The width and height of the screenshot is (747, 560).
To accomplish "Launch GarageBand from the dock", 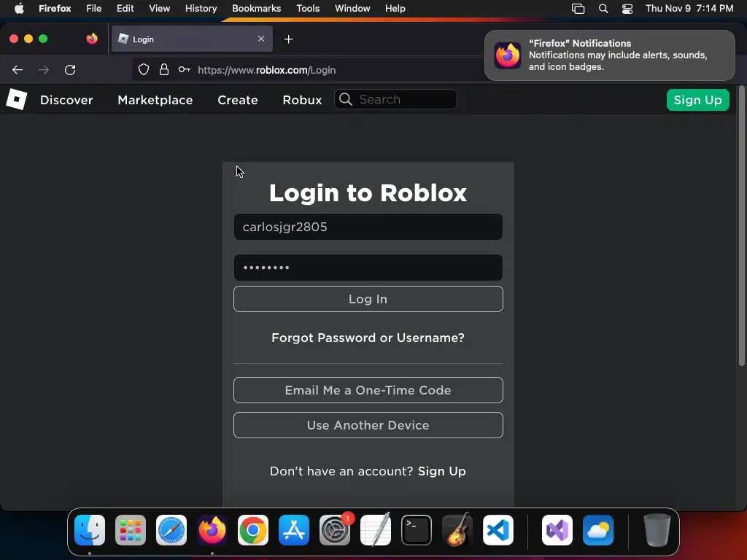I will [x=457, y=530].
